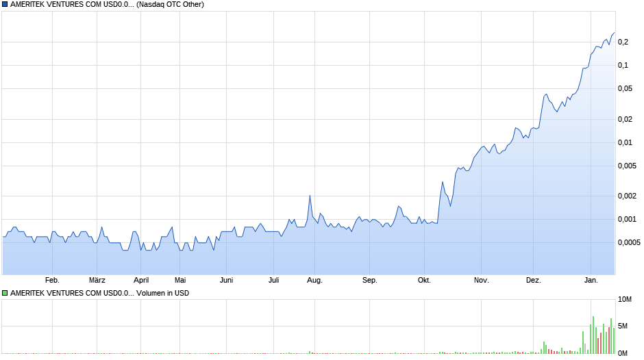The image size is (644, 360).
Task: Click the 0,001 price axis label
Action: 627,220
